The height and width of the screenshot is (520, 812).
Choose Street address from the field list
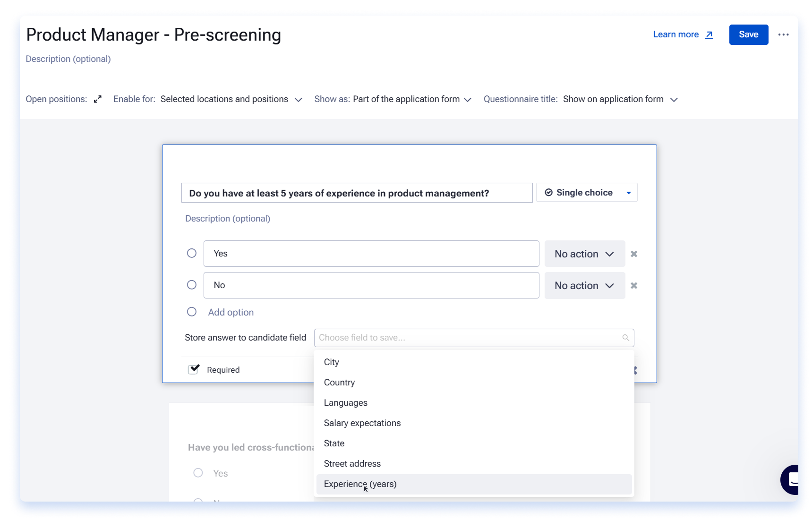click(x=474, y=464)
